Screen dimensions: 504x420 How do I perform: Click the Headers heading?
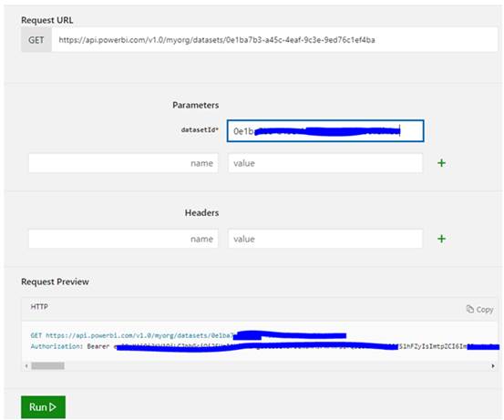tap(201, 212)
